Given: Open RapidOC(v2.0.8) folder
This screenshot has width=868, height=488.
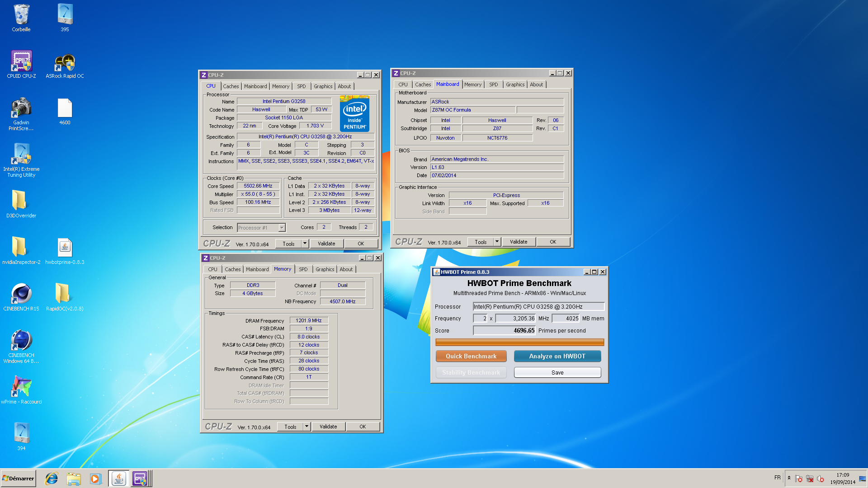Looking at the screenshot, I should [x=65, y=297].
